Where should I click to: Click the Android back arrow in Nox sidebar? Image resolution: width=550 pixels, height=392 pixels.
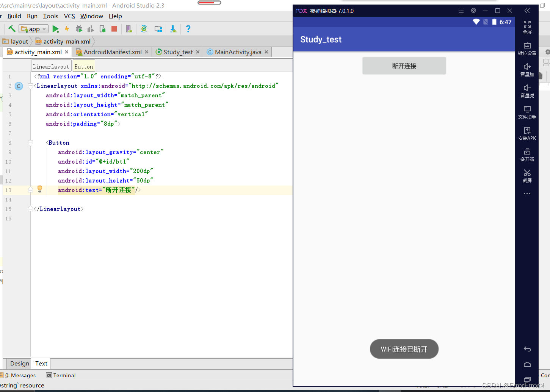(x=527, y=349)
